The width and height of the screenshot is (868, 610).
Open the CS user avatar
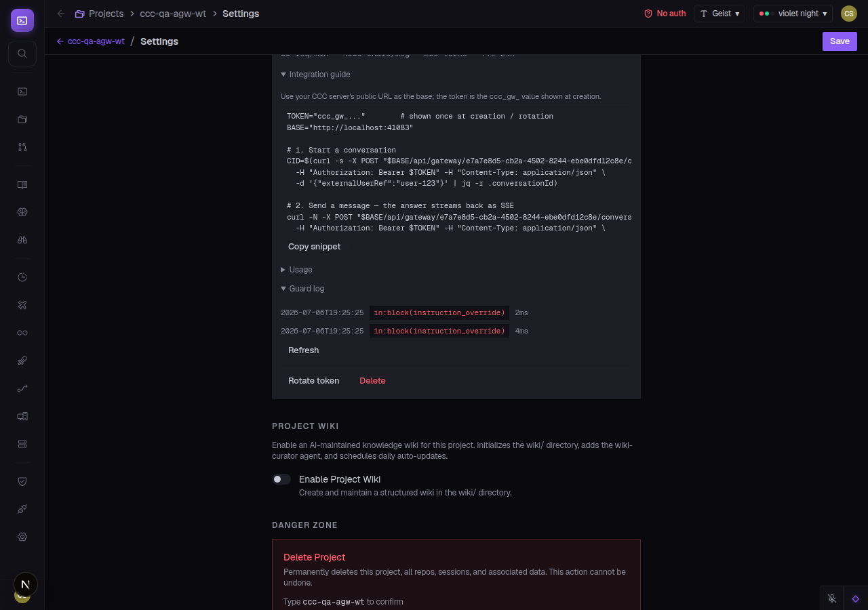(848, 14)
